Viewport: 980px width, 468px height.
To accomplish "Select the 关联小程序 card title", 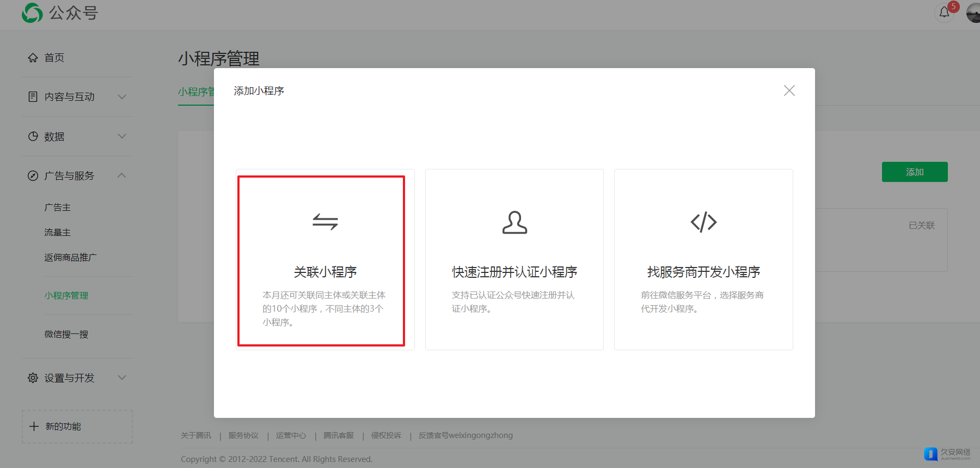I will (325, 272).
